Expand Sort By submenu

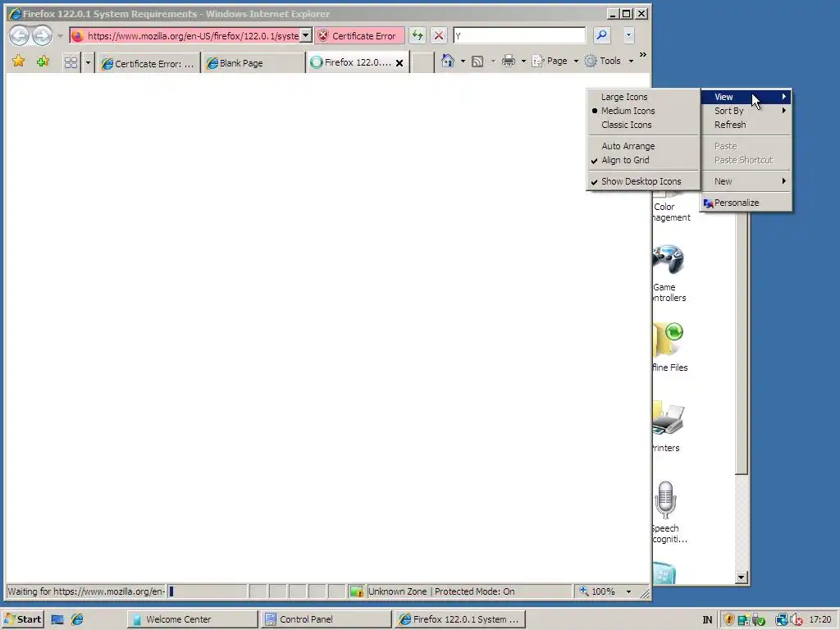pos(745,111)
